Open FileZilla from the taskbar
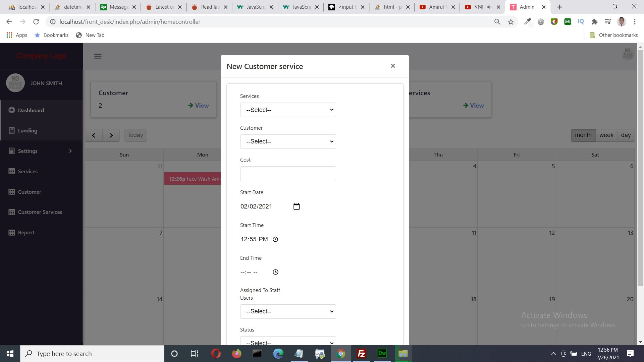The height and width of the screenshot is (362, 644). tap(361, 354)
